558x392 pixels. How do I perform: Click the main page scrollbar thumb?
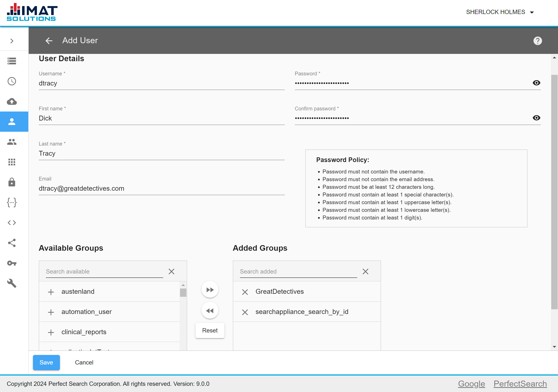pyautogui.click(x=554, y=192)
